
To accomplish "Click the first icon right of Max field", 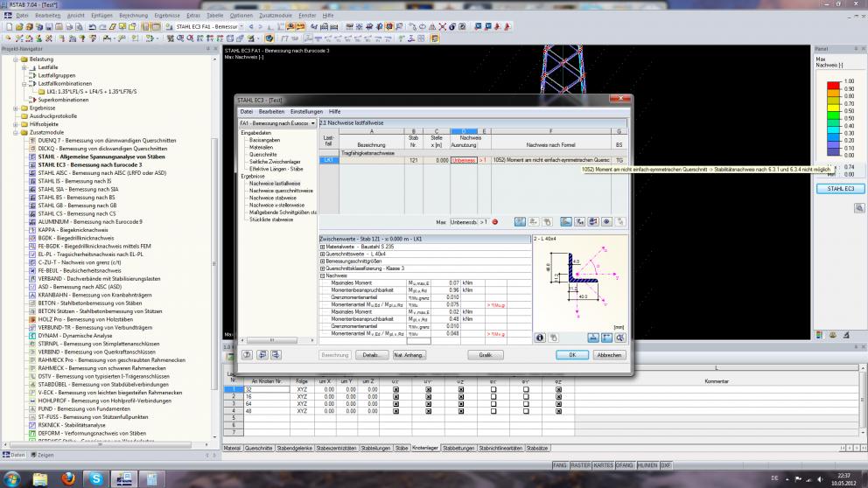I will tap(520, 222).
